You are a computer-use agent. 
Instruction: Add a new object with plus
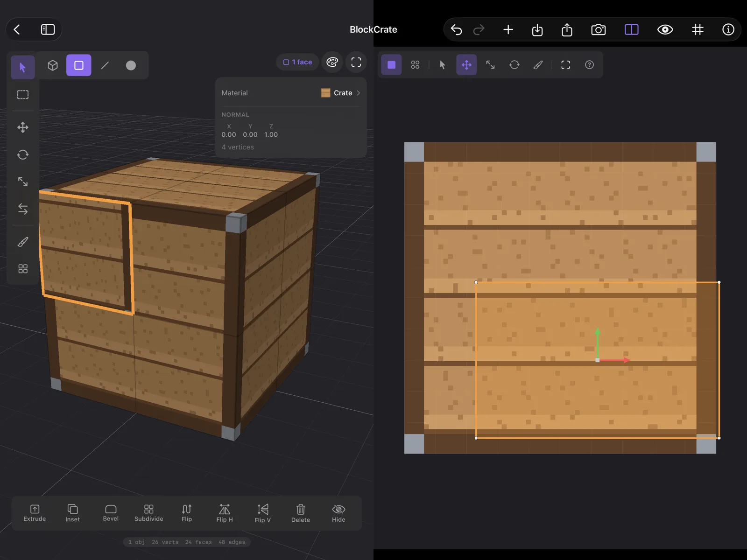[508, 30]
